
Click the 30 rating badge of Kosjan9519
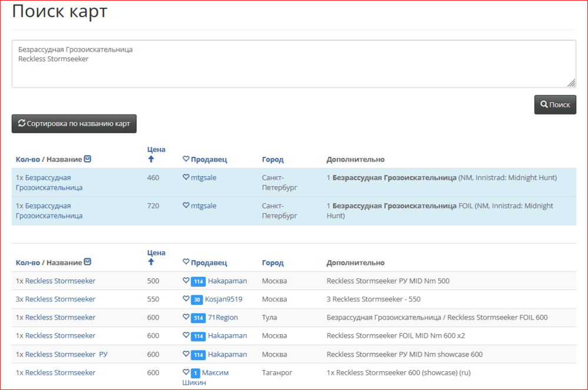coord(198,300)
